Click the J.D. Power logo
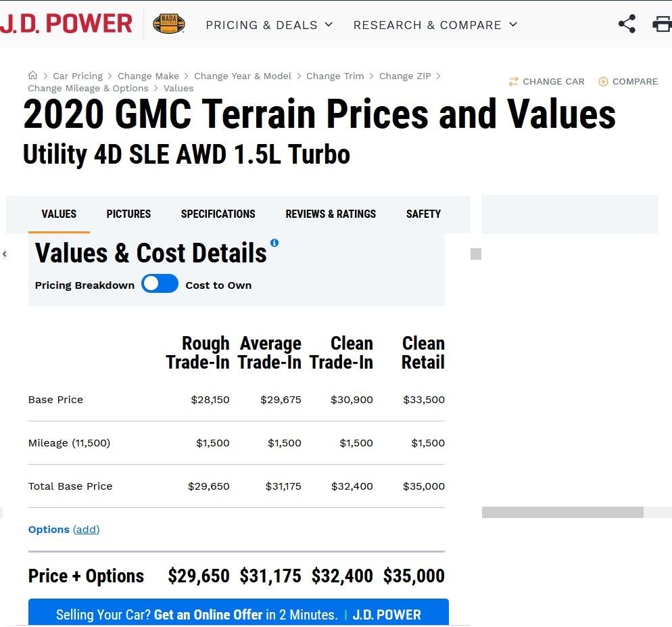Image resolution: width=672 pixels, height=627 pixels. point(66,24)
